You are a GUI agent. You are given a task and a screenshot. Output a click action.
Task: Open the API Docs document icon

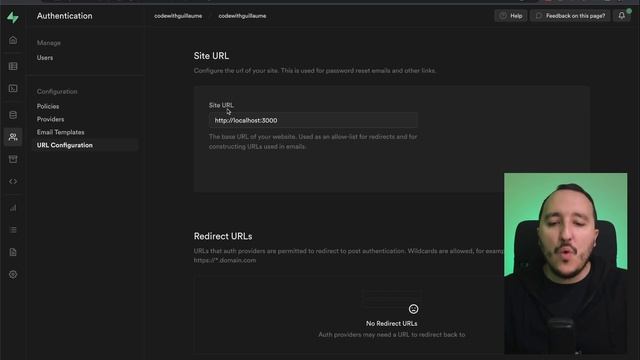tap(13, 252)
